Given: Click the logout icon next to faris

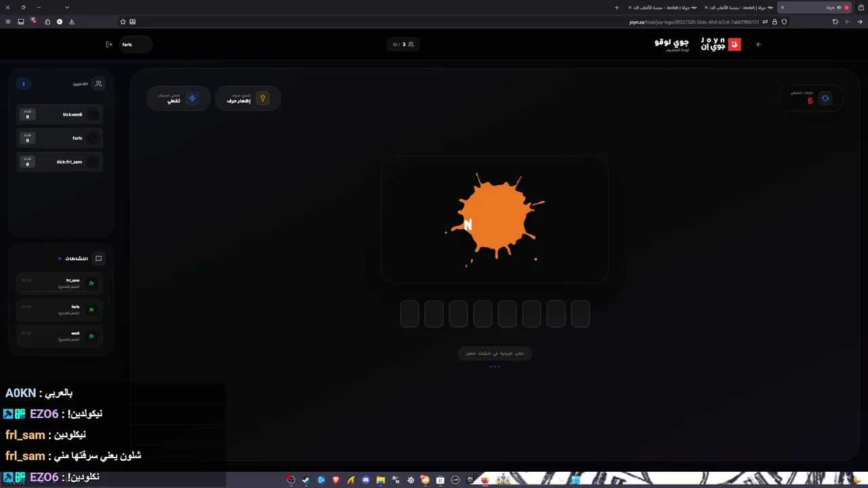Looking at the screenshot, I should (109, 45).
